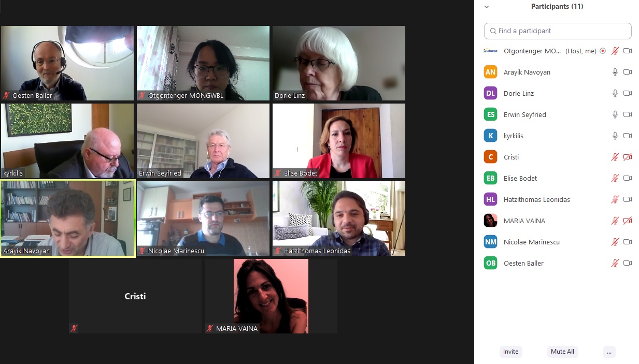Image resolution: width=639 pixels, height=364 pixels.
Task: Toggle Erwin Seyfried's microphone in participants list
Action: pyautogui.click(x=615, y=114)
